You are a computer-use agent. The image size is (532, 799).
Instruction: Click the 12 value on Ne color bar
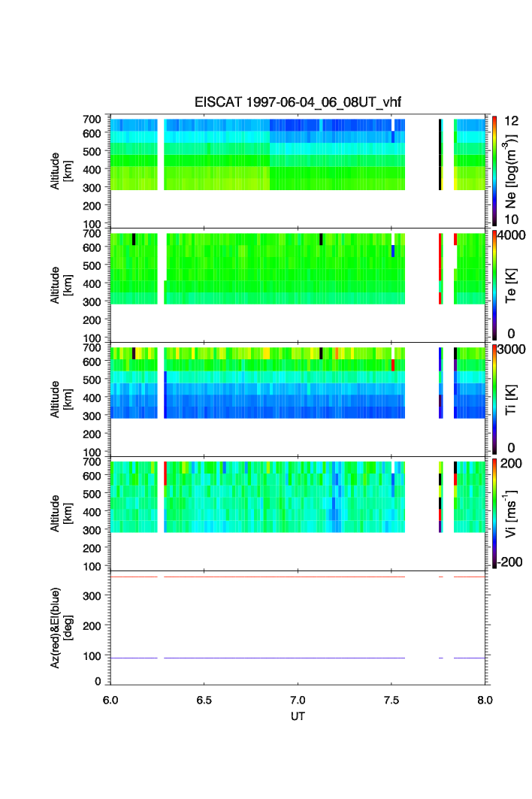(511, 121)
